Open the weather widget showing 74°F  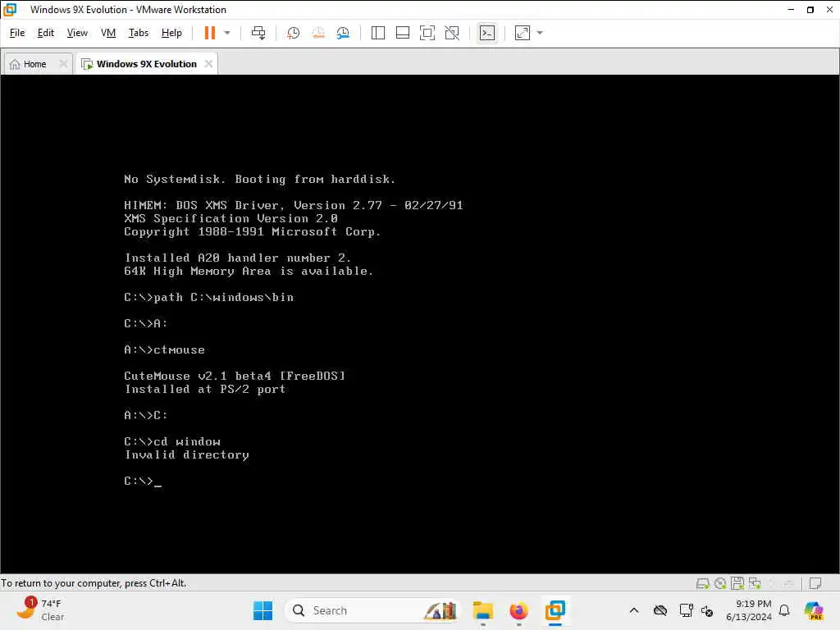click(41, 609)
